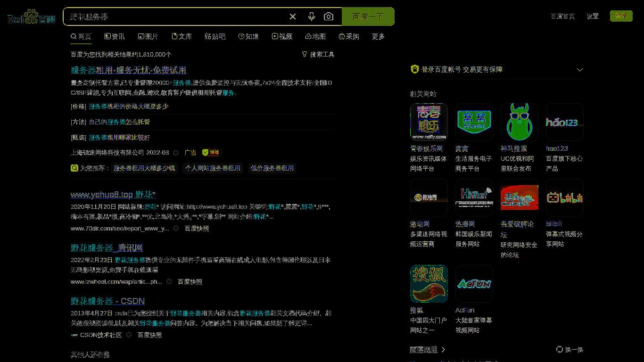Open the 搜索工具 filter
The height and width of the screenshot is (362, 644).
click(x=318, y=54)
